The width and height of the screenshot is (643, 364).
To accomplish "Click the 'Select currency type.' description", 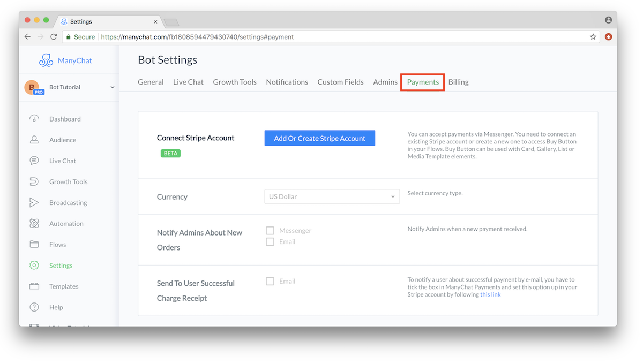I will point(435,193).
